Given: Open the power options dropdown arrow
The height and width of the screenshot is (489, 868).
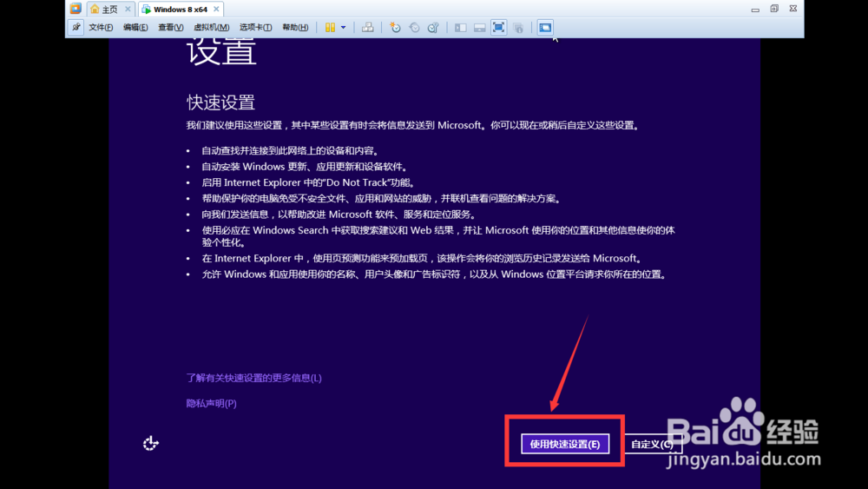Looking at the screenshot, I should [x=343, y=27].
